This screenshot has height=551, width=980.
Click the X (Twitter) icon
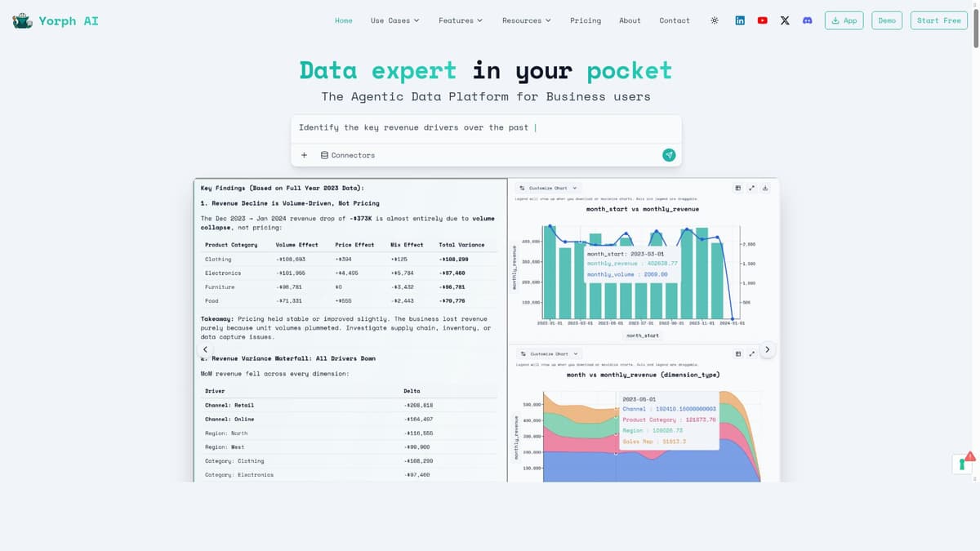pos(785,20)
